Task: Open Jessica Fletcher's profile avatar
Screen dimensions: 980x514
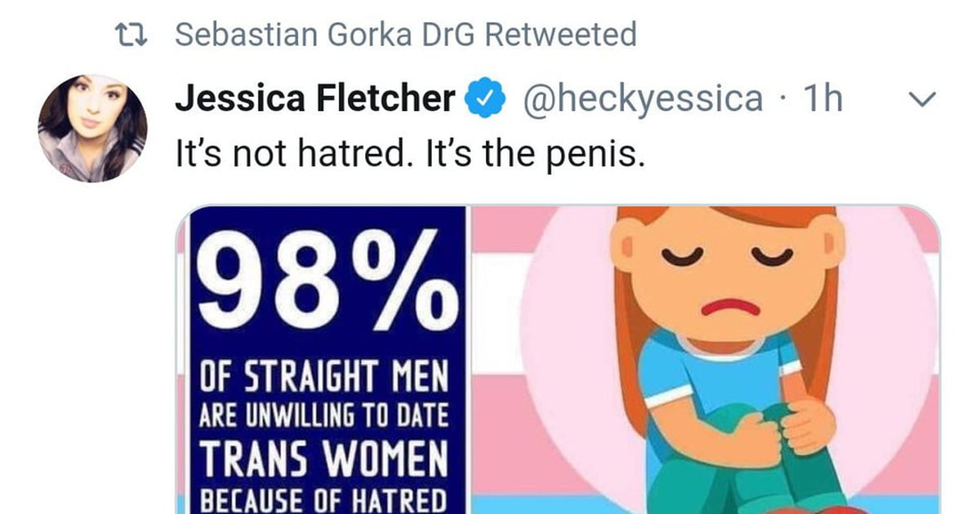Action: click(92, 128)
